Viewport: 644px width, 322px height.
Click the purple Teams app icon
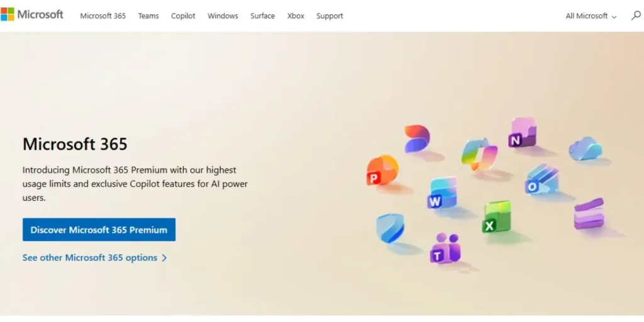(445, 248)
